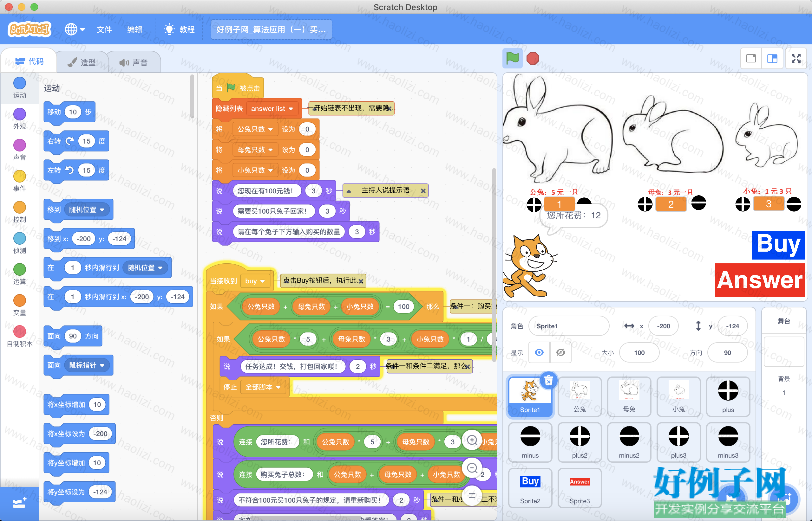Click the red Answer button on stage

point(760,280)
